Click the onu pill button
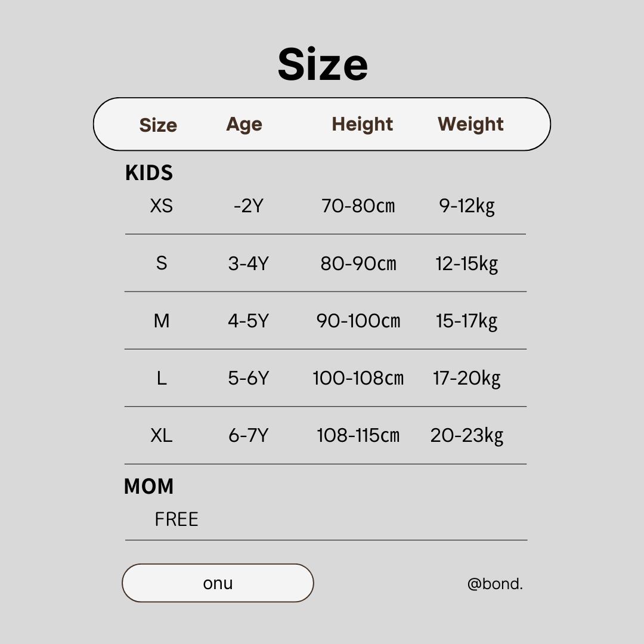This screenshot has height=644, width=644. (218, 583)
